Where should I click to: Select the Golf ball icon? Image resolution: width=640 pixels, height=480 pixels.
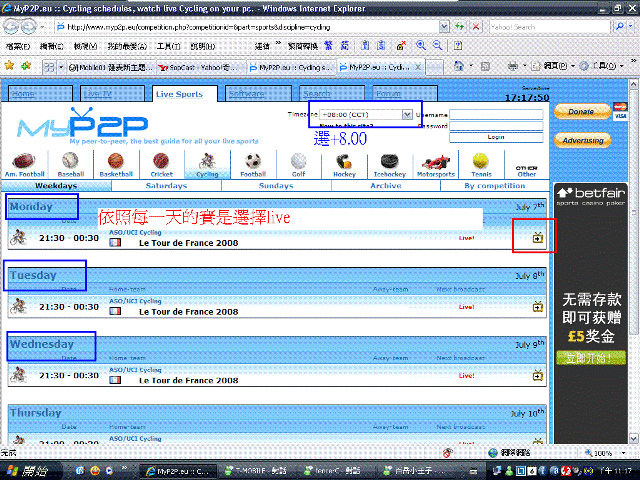[298, 165]
